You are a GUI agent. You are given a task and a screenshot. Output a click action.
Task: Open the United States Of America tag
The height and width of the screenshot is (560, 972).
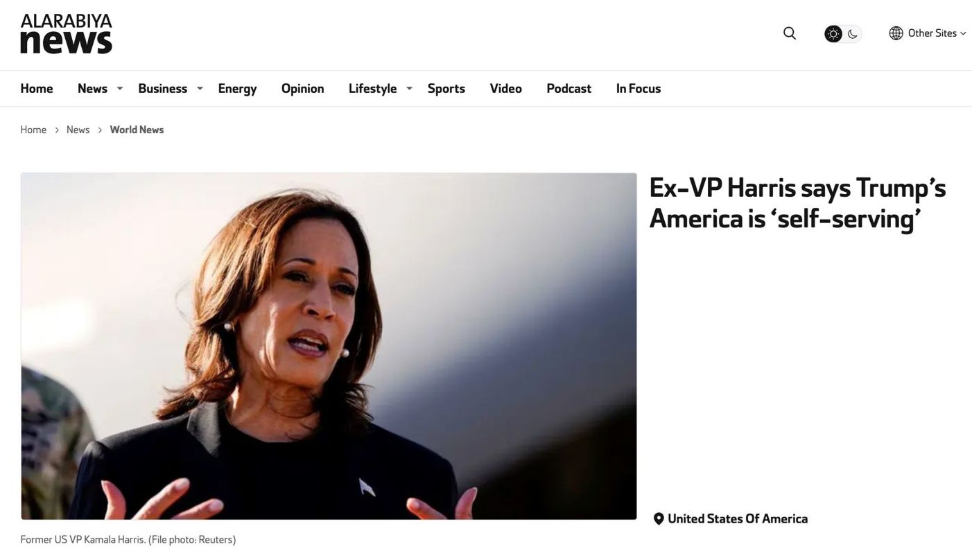(738, 519)
